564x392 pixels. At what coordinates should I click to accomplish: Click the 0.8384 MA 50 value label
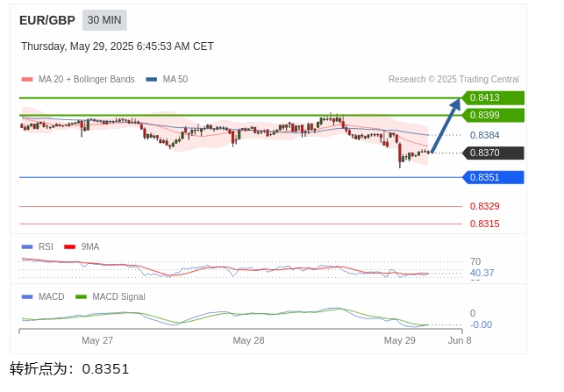coord(484,135)
